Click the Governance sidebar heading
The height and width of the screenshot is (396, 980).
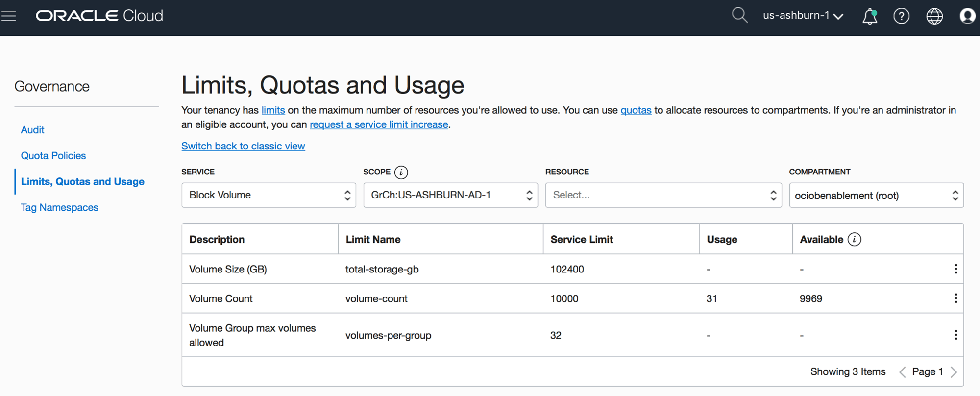(52, 87)
